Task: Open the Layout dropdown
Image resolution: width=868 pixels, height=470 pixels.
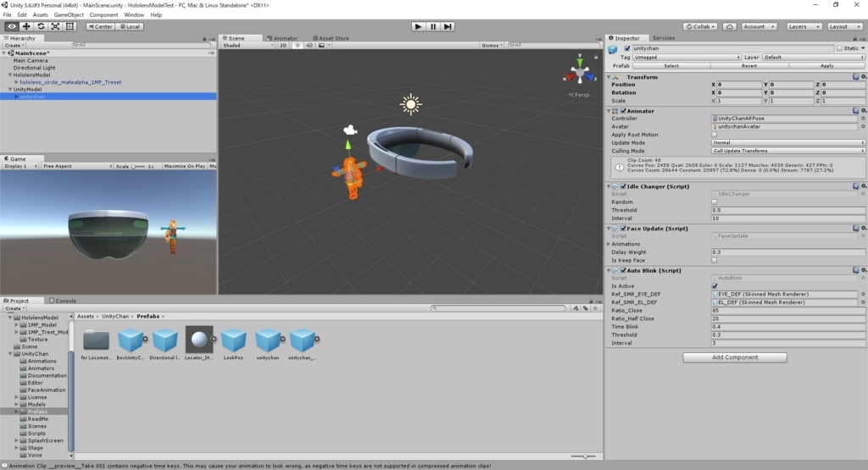Action: [844, 26]
